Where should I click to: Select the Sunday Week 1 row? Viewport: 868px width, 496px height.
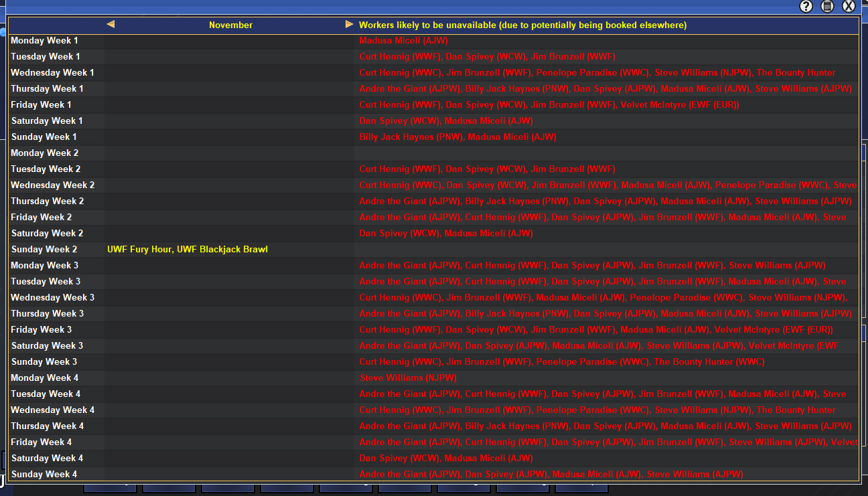[x=433, y=137]
